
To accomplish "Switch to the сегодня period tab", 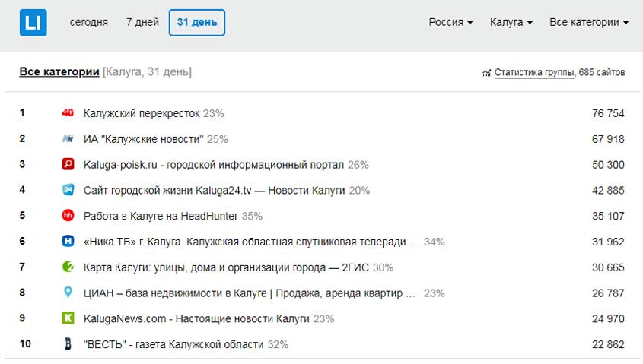I will 88,22.
